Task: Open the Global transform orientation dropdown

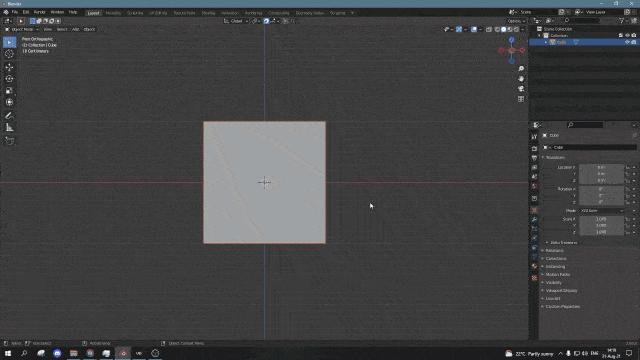Action: 236,21
